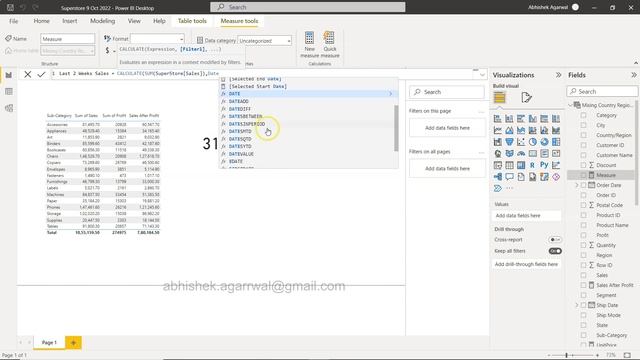
Task: Check the Quantity field checkbox
Action: pyautogui.click(x=583, y=245)
